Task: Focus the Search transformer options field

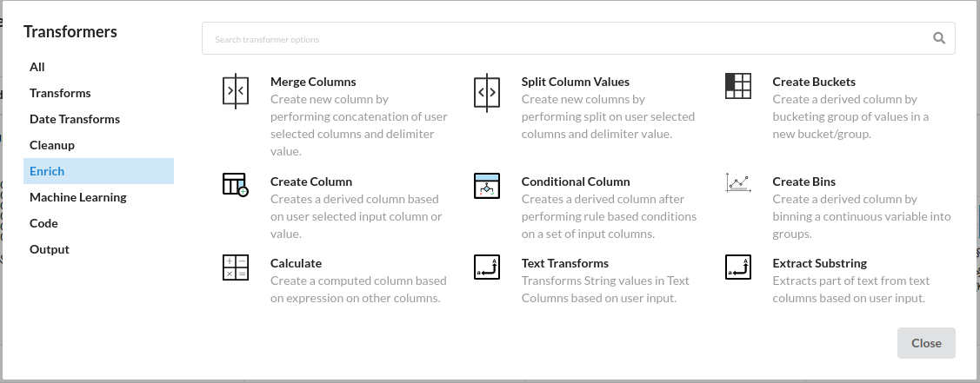Action: pyautogui.click(x=578, y=39)
